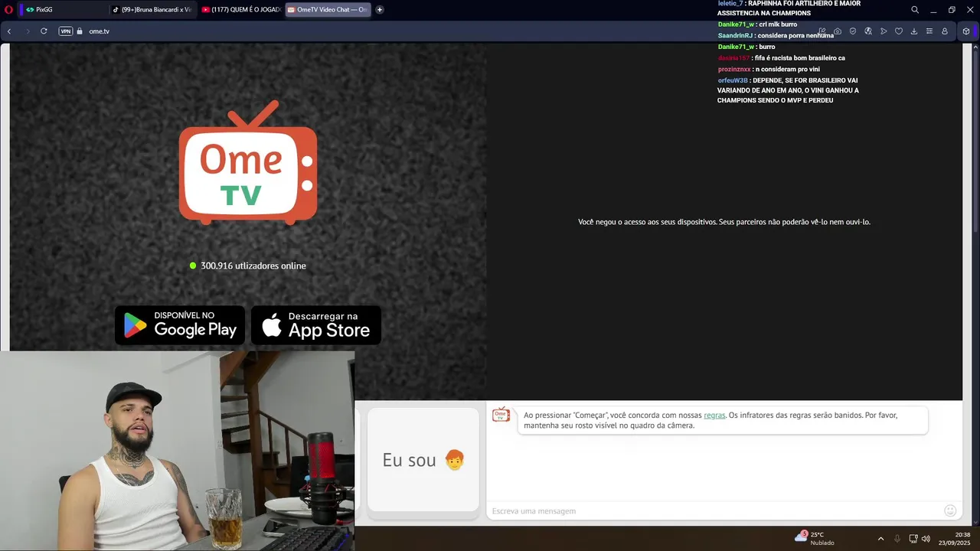Open the volume speaker tray icon

[x=926, y=539]
